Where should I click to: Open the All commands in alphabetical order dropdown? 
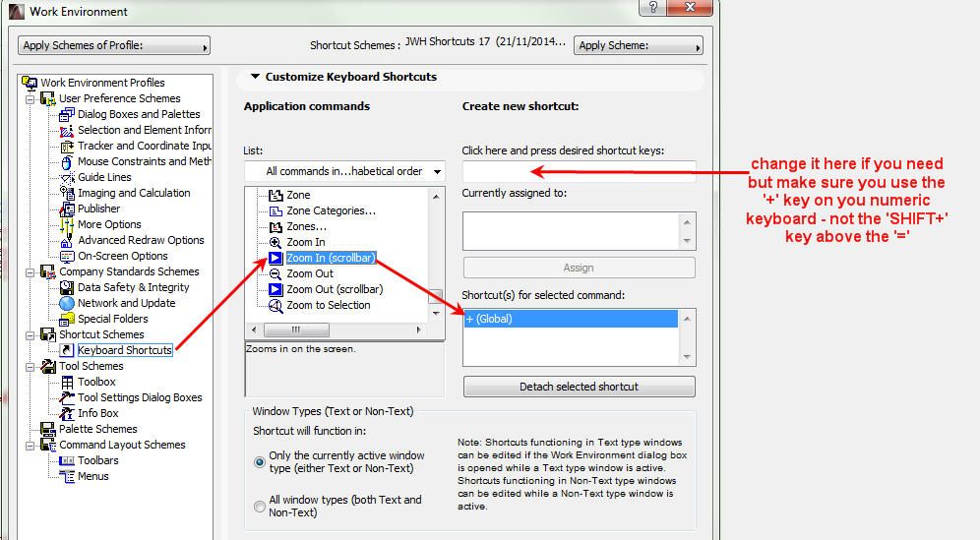click(344, 171)
